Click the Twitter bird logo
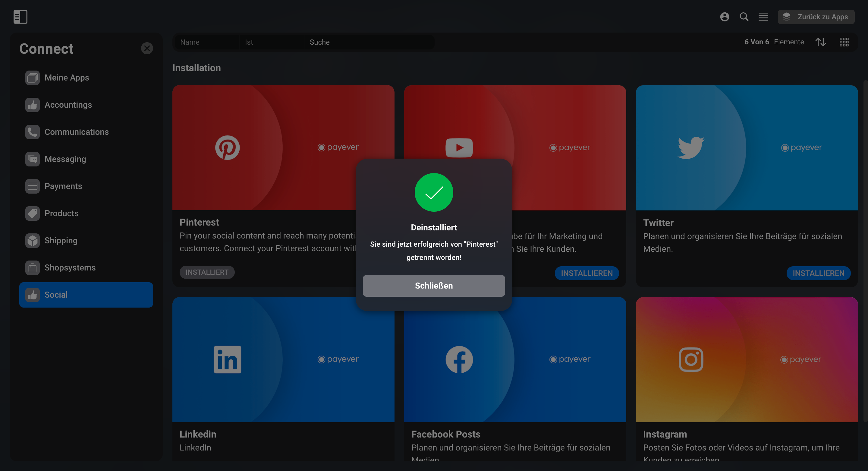 coord(691,148)
